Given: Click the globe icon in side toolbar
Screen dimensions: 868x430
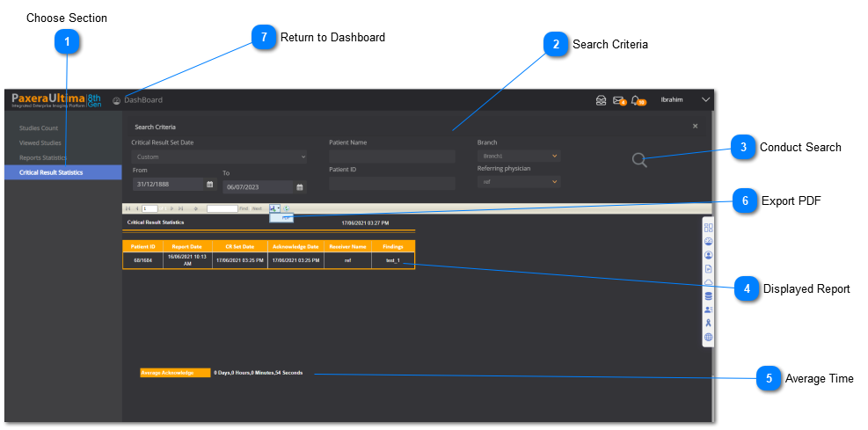Looking at the screenshot, I should (709, 337).
